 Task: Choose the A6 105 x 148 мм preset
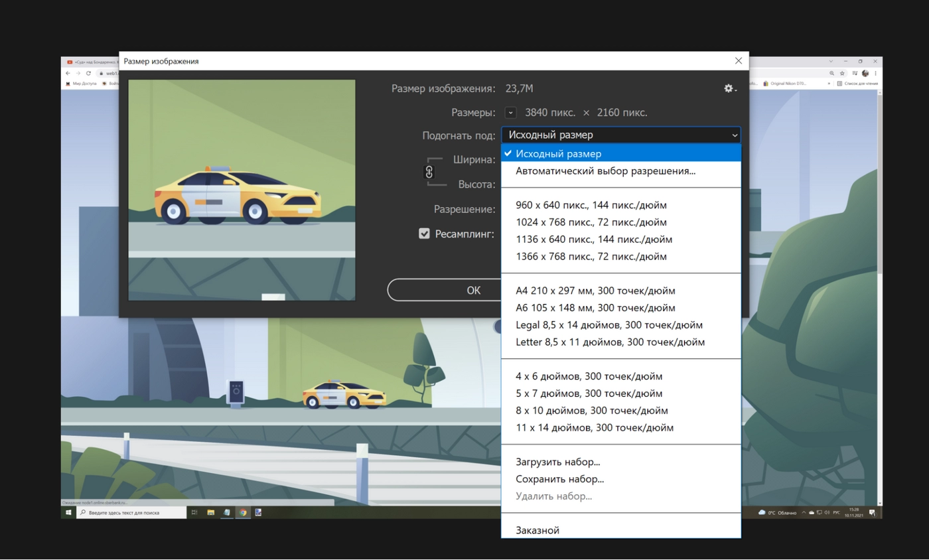(x=620, y=308)
